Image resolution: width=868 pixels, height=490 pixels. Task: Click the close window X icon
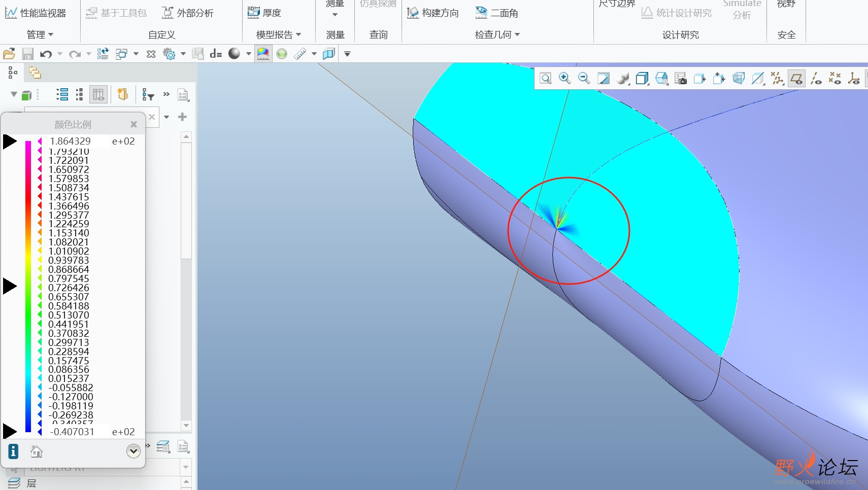pos(151,54)
